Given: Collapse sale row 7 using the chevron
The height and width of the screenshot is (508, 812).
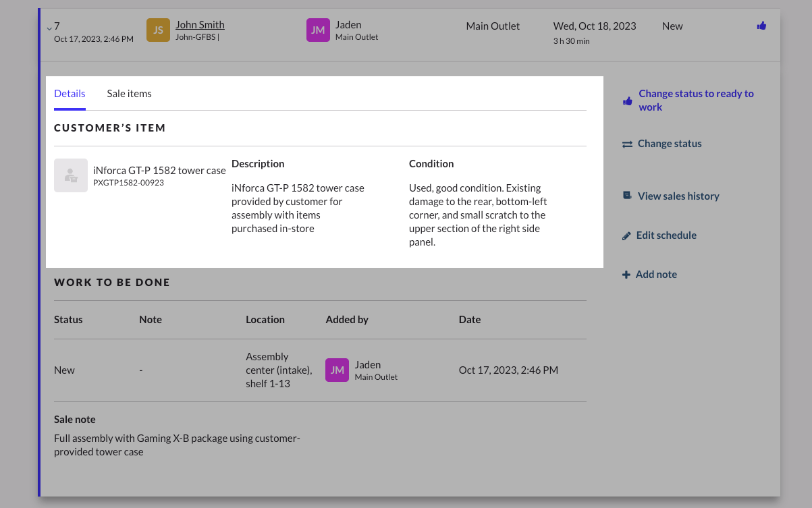Looking at the screenshot, I should [x=49, y=28].
